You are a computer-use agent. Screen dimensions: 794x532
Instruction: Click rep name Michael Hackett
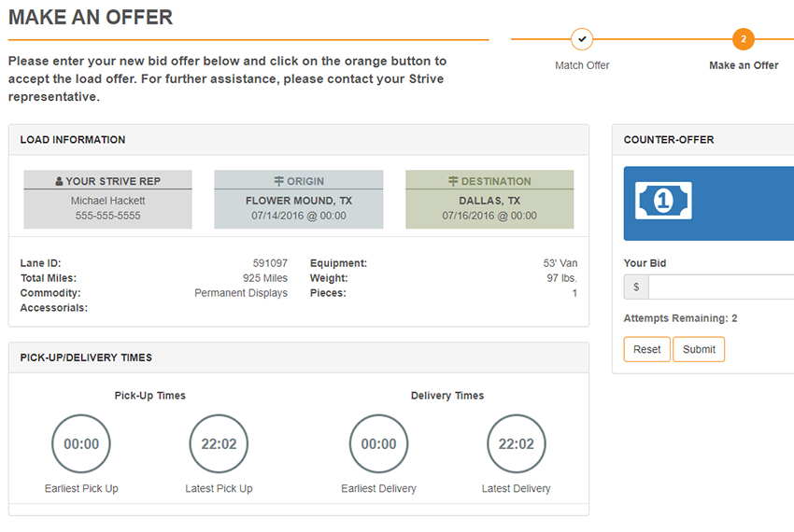(x=107, y=201)
